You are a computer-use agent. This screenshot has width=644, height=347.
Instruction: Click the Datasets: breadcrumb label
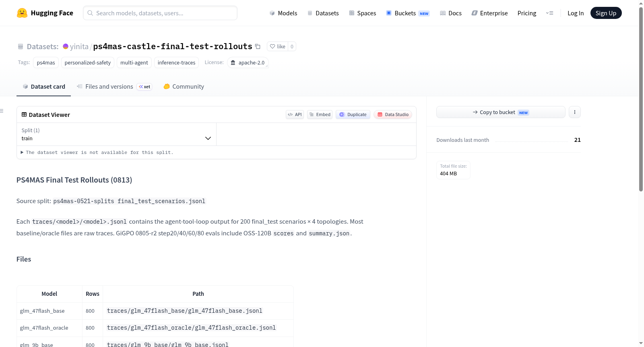pyautogui.click(x=43, y=46)
